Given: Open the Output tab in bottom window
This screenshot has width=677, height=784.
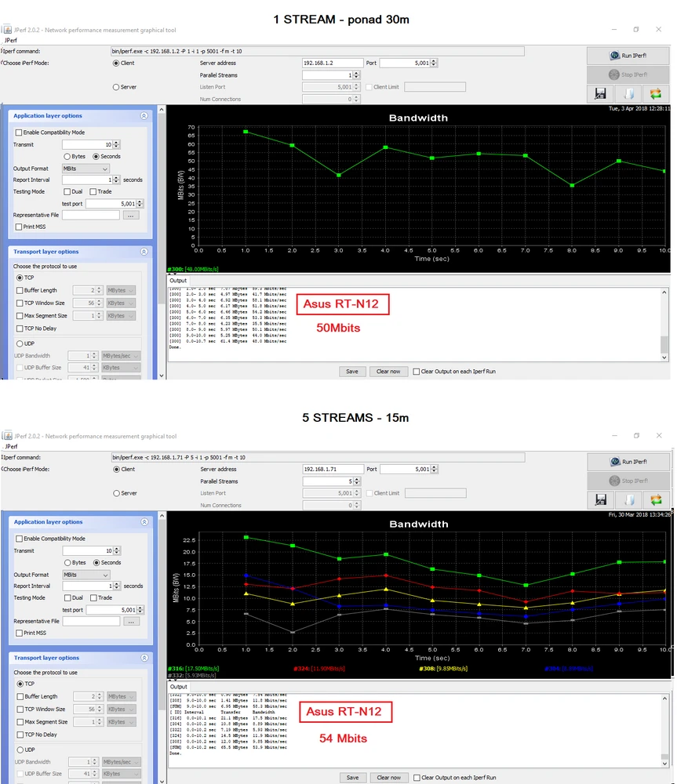Looking at the screenshot, I should point(178,686).
